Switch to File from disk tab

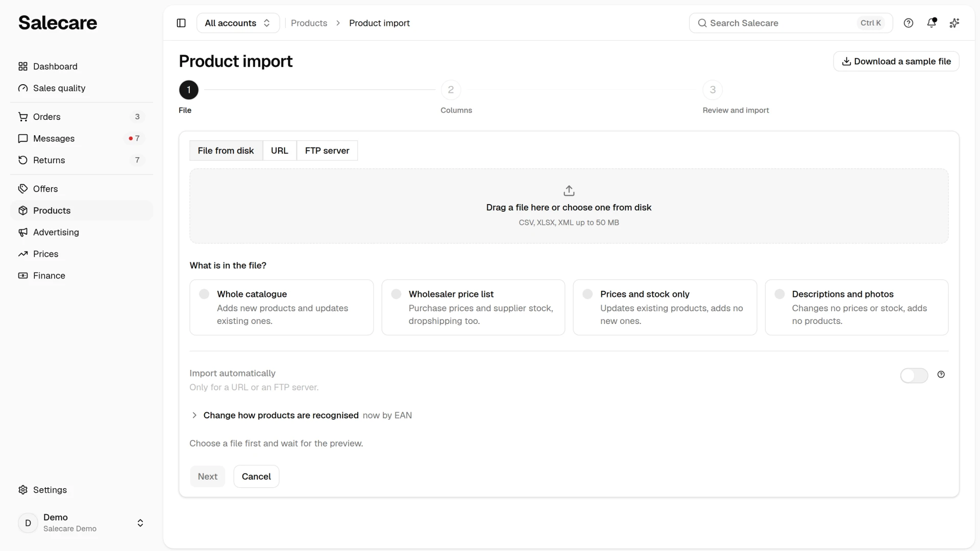click(x=226, y=151)
